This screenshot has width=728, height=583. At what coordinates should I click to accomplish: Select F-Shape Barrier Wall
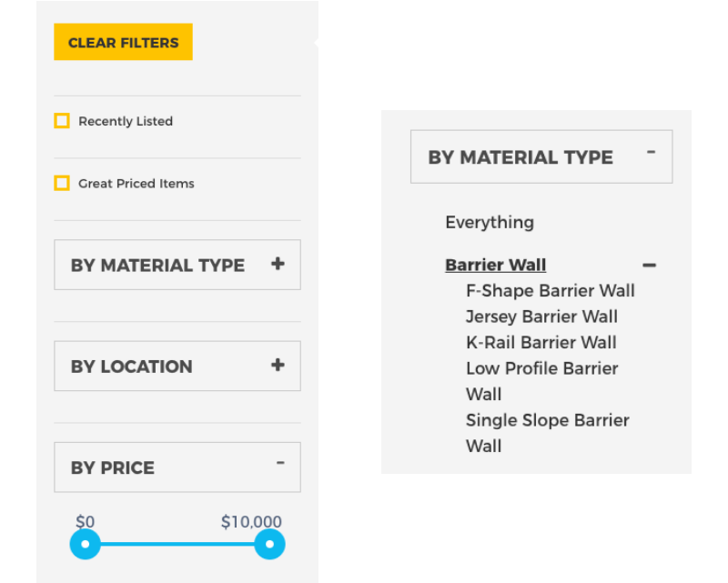pos(551,291)
